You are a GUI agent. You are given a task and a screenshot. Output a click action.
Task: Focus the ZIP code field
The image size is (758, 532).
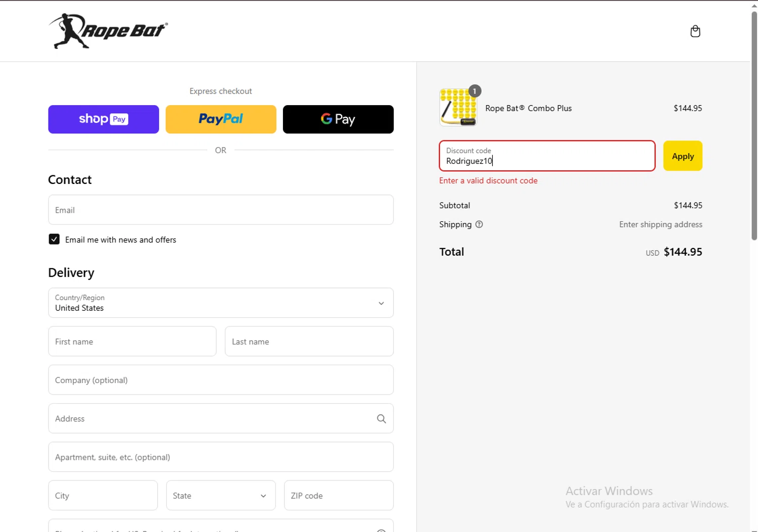coord(339,496)
